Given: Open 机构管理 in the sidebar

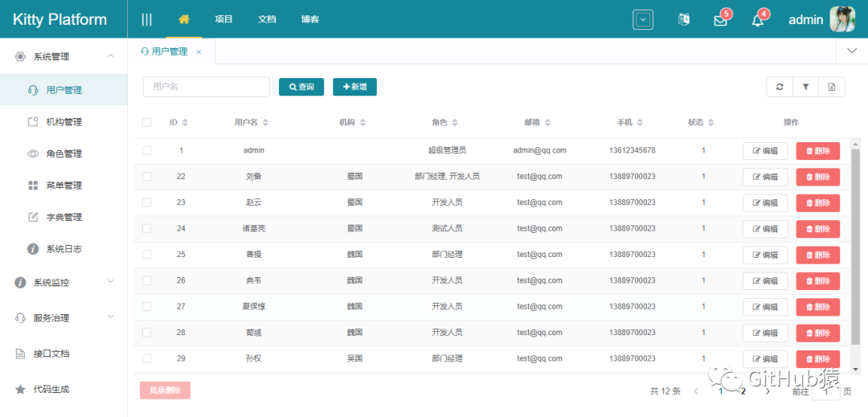Looking at the screenshot, I should pos(63,121).
